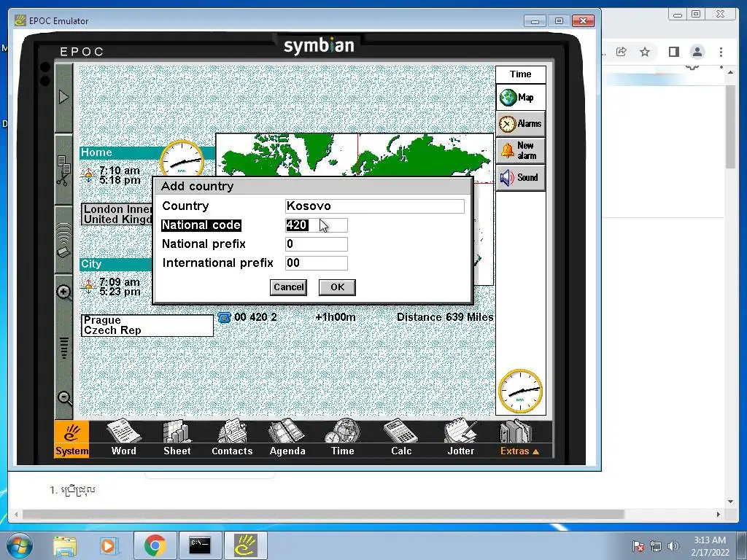Launch the Sheet app

[177, 438]
